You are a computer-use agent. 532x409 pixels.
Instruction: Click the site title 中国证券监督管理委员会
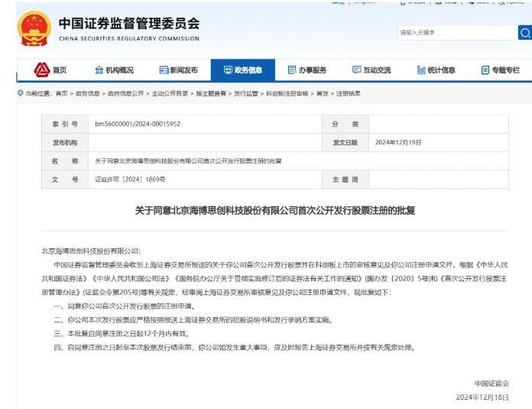pos(129,24)
